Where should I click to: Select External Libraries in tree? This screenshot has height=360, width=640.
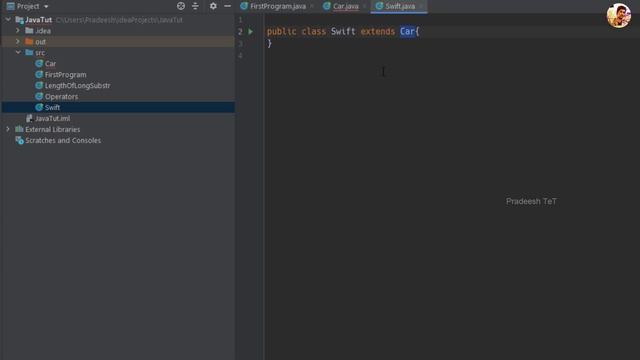tap(53, 129)
